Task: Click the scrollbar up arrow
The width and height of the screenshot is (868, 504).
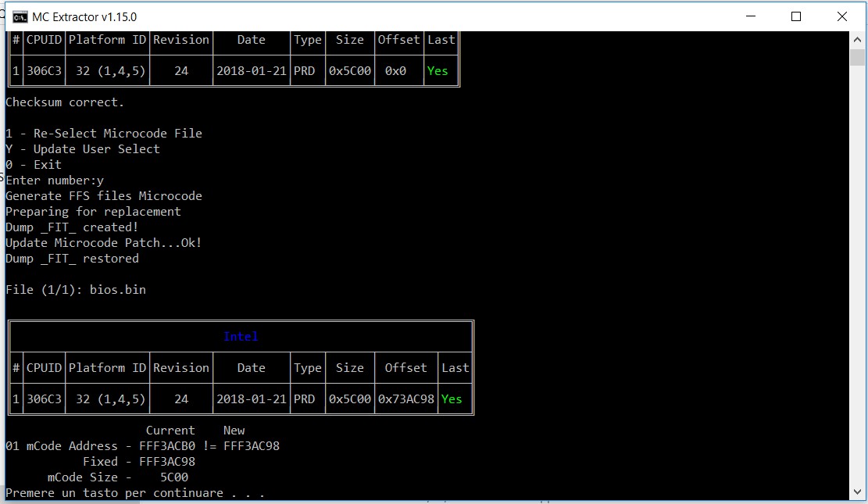Action: [x=857, y=40]
